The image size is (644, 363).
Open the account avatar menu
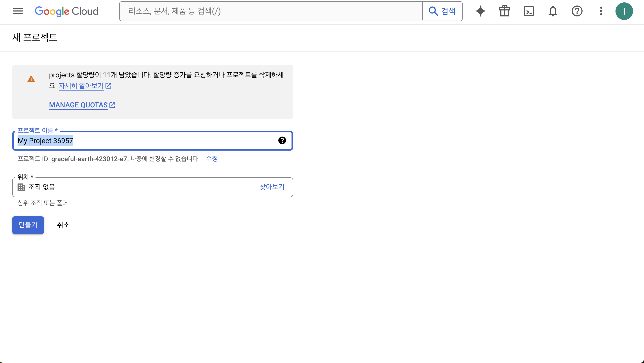pos(624,11)
